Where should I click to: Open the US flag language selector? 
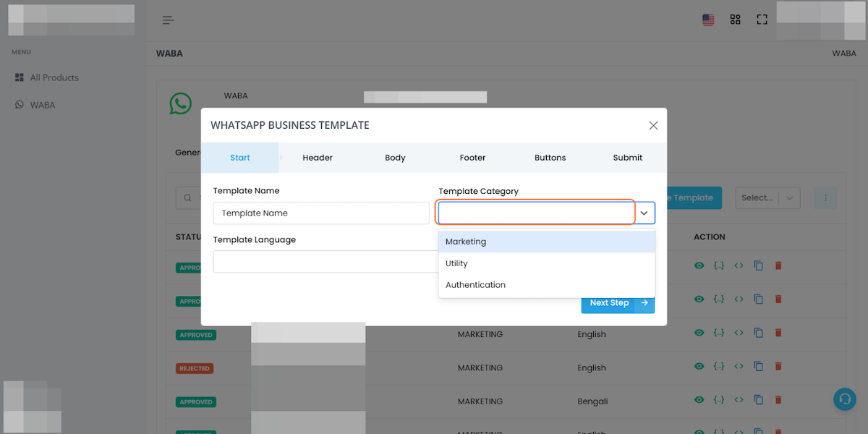pyautogui.click(x=708, y=20)
